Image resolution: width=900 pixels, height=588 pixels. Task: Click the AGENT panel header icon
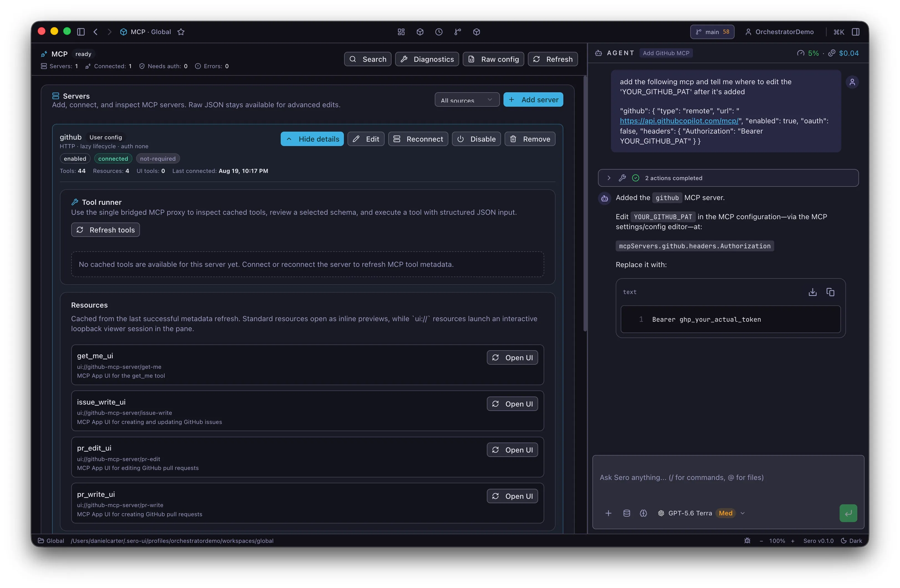[598, 53]
